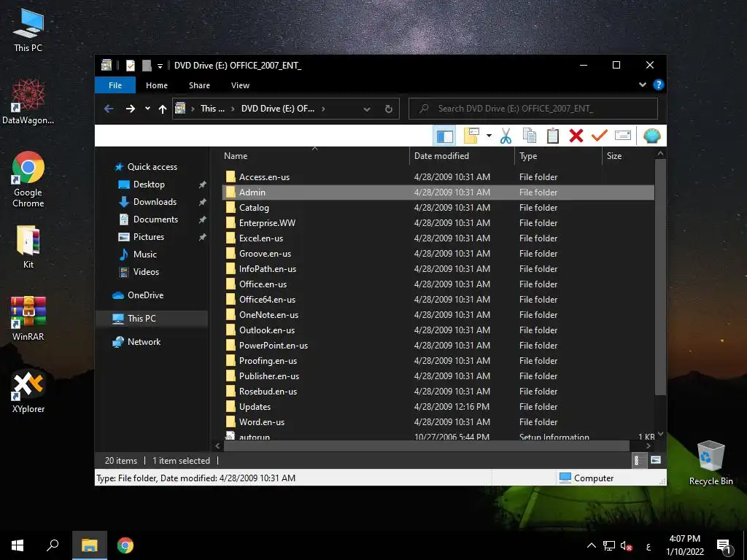Open XYplorer desktop shortcut
Image resolution: width=747 pixels, height=560 pixels.
pos(28,392)
